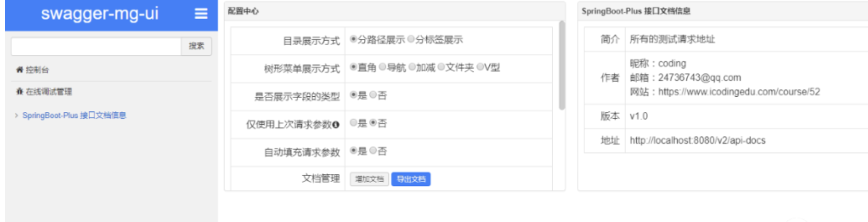Click the version value v1.0
This screenshot has width=868, height=222.
click(x=639, y=116)
